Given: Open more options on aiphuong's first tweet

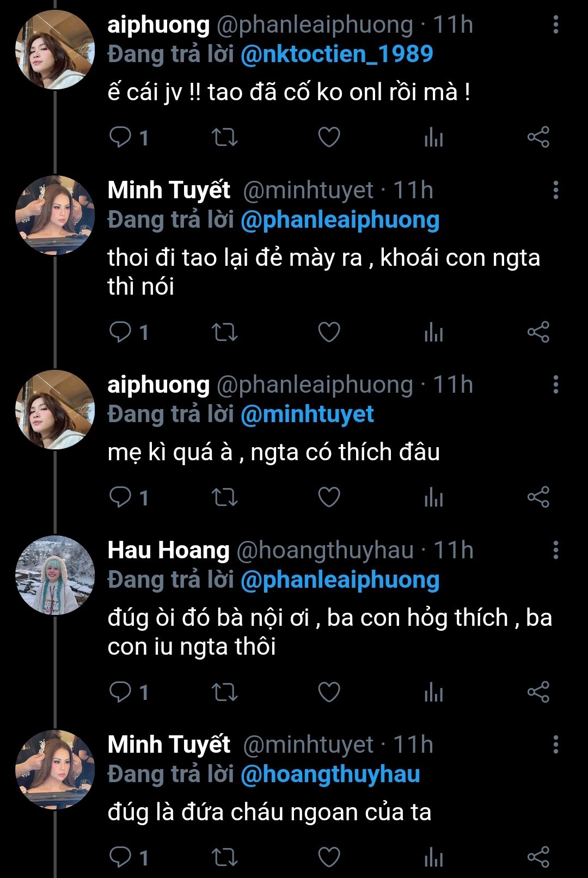Looking at the screenshot, I should (x=555, y=25).
